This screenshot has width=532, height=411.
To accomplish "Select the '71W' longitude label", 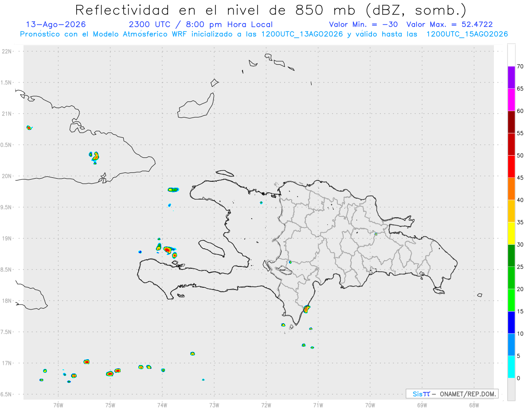I will point(318,405).
